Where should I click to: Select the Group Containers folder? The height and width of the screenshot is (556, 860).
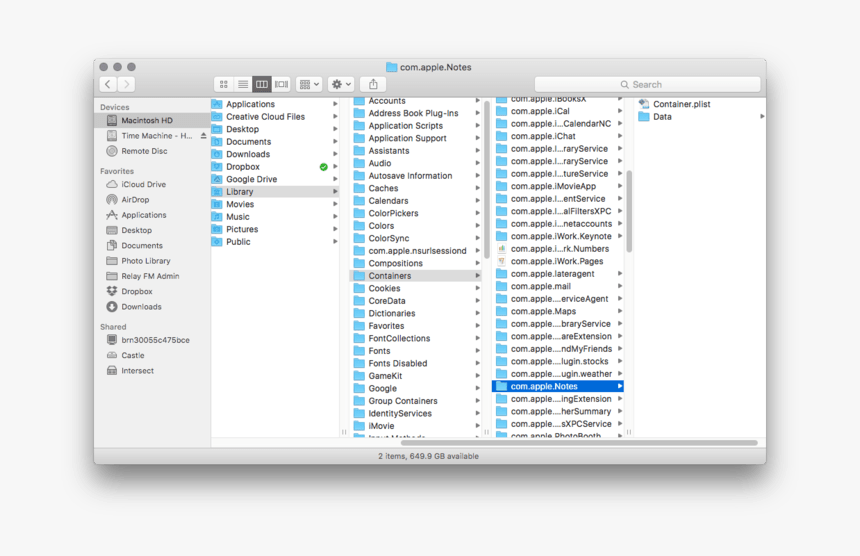416,401
